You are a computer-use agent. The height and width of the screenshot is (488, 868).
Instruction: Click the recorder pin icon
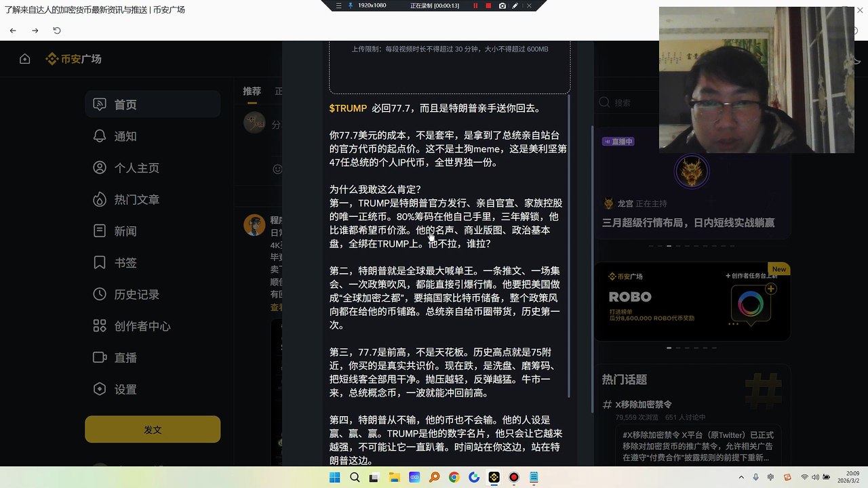click(x=351, y=5)
